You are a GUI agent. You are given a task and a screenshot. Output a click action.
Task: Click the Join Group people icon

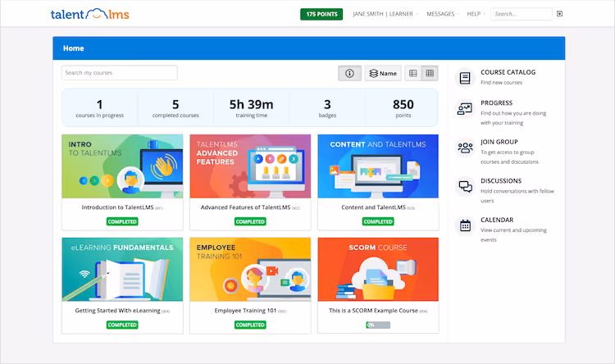pyautogui.click(x=465, y=148)
